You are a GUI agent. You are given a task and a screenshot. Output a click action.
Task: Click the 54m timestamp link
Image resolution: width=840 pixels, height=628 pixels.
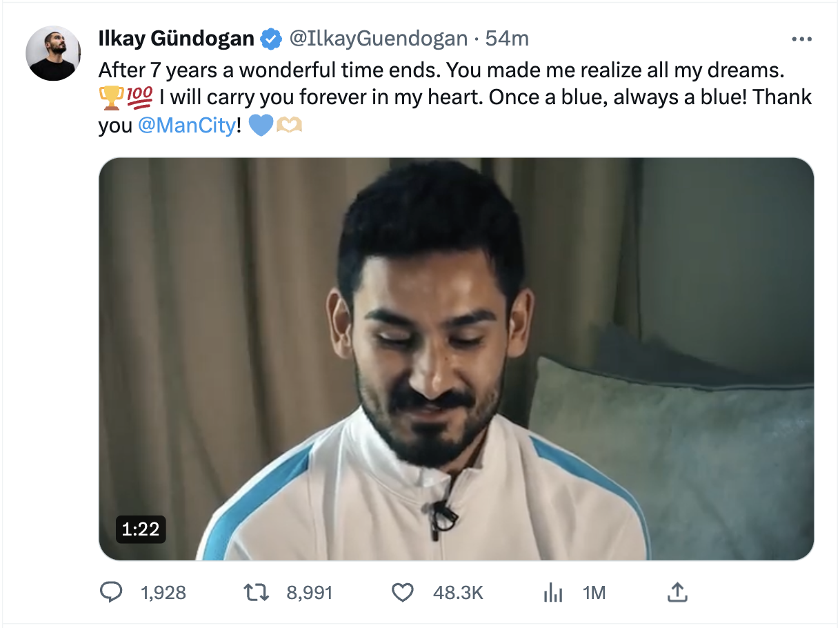[507, 39]
